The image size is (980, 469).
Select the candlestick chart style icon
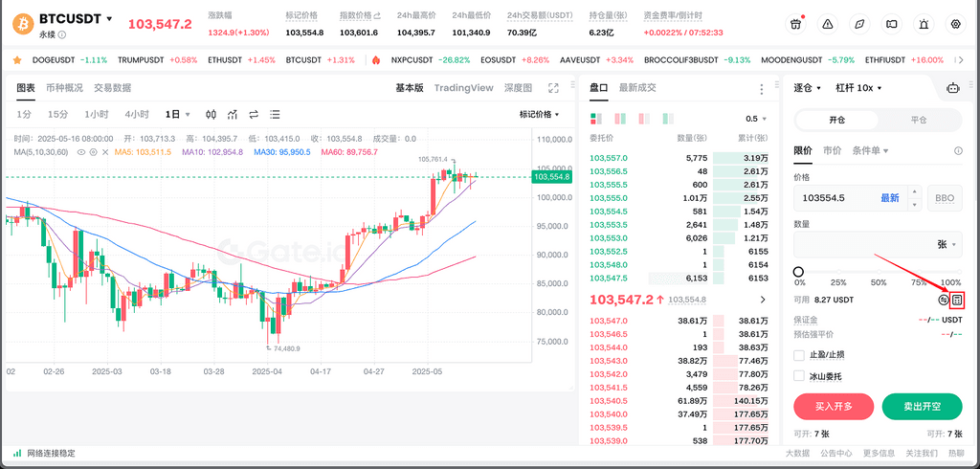212,115
